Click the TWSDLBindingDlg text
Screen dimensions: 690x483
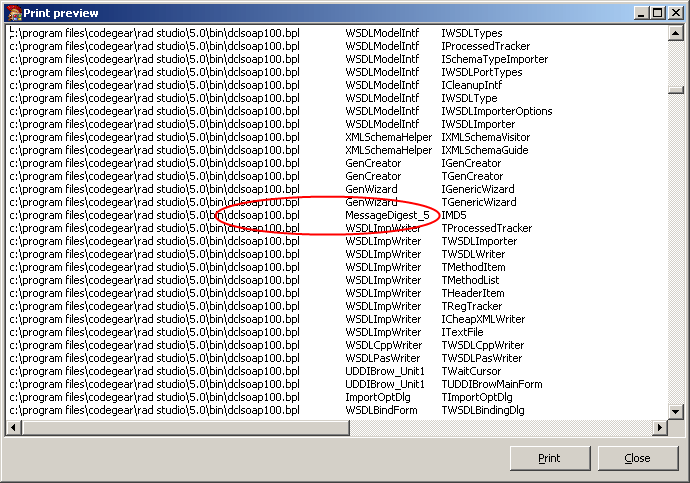(483, 410)
